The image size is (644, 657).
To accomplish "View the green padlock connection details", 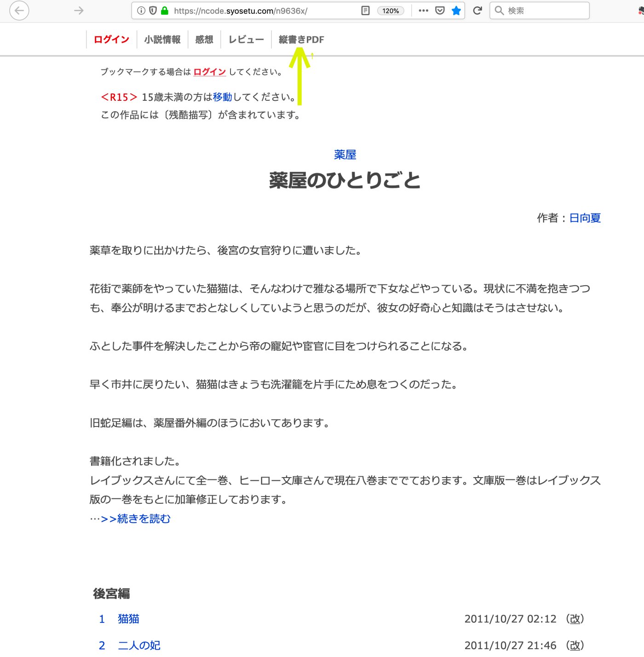I will [165, 11].
